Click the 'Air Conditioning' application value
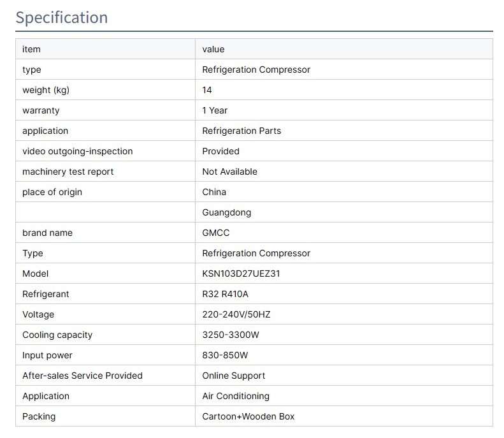The image size is (504, 438). point(236,396)
